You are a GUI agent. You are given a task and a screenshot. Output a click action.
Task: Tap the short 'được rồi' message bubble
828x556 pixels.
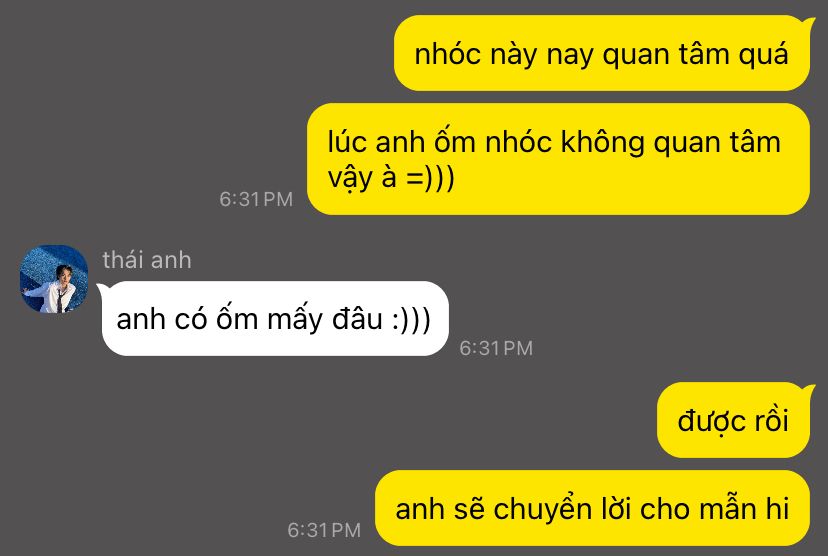click(733, 420)
